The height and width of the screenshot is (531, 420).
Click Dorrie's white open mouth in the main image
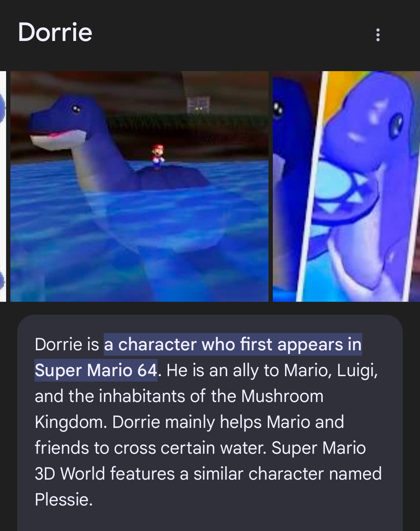57,140
